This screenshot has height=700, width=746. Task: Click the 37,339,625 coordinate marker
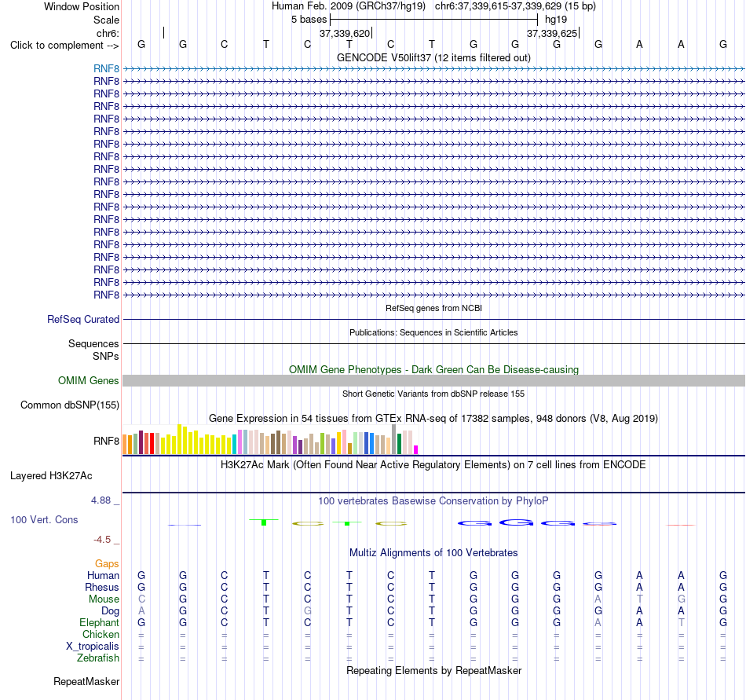pos(552,33)
